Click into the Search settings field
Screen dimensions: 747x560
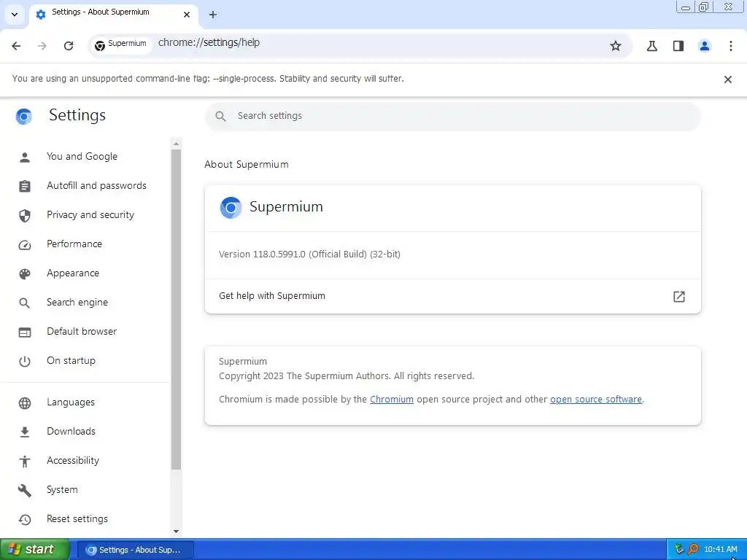point(452,116)
